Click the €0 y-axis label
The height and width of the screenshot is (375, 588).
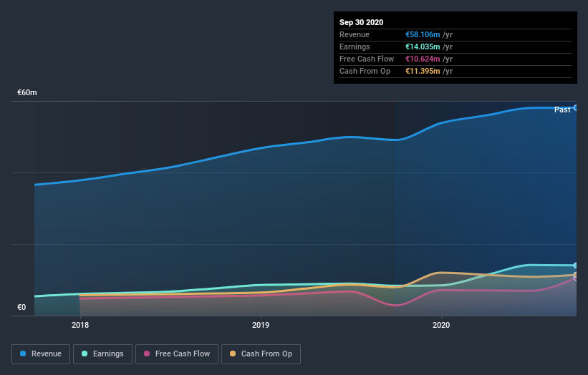[21, 307]
